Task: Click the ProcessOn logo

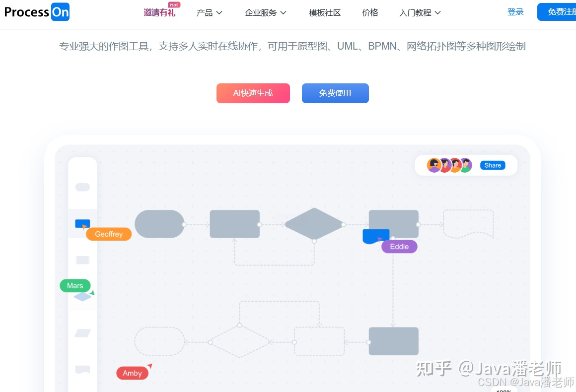Action: click(37, 12)
